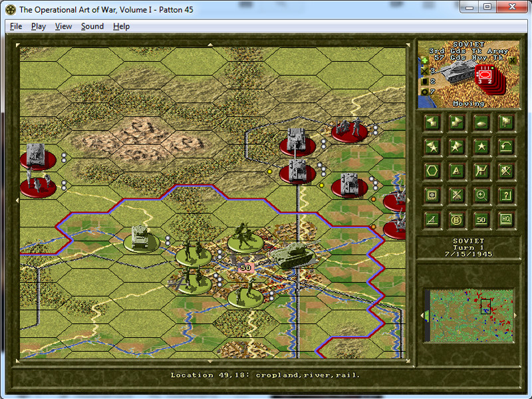
Task: Click the hexagon grid button
Action: coord(432,171)
